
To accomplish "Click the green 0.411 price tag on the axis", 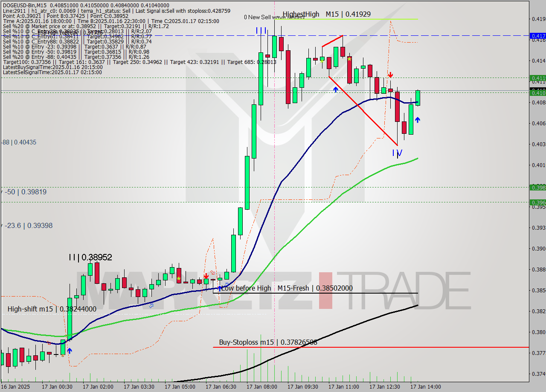I will click(x=537, y=78).
